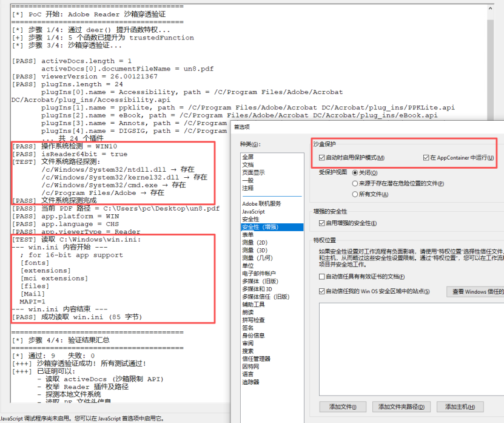Click the 添加文件夹路径 button

401,407
